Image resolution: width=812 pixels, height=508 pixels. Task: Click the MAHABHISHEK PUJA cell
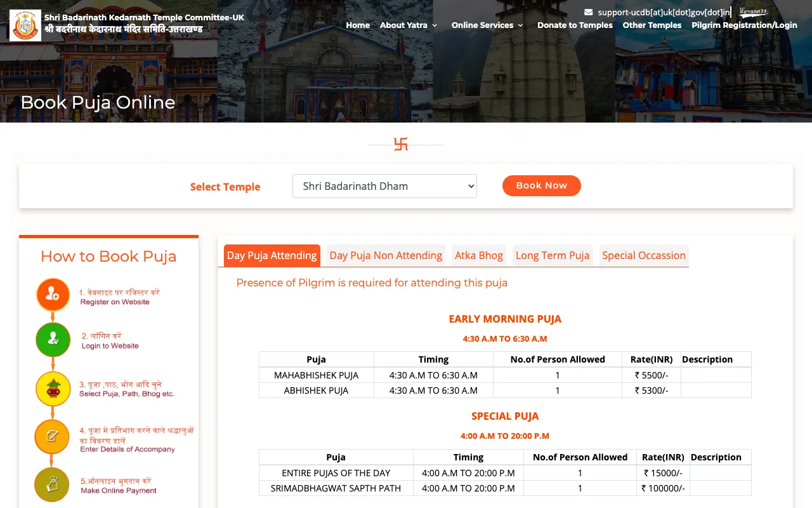tap(317, 375)
